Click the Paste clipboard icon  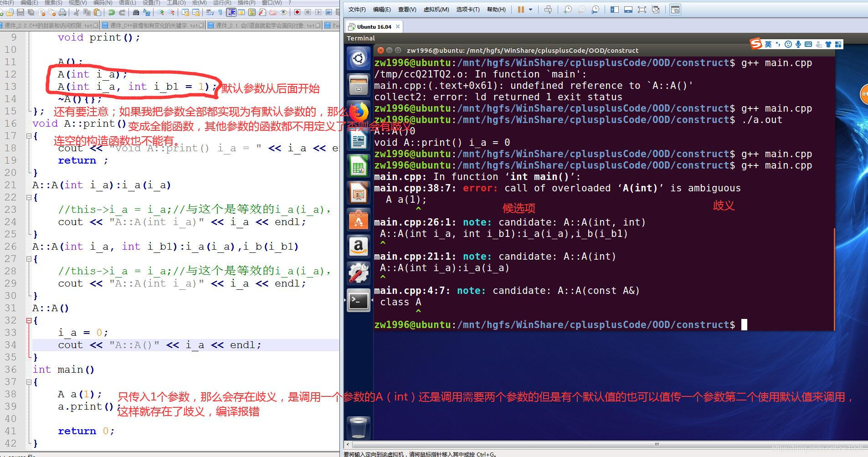98,12
